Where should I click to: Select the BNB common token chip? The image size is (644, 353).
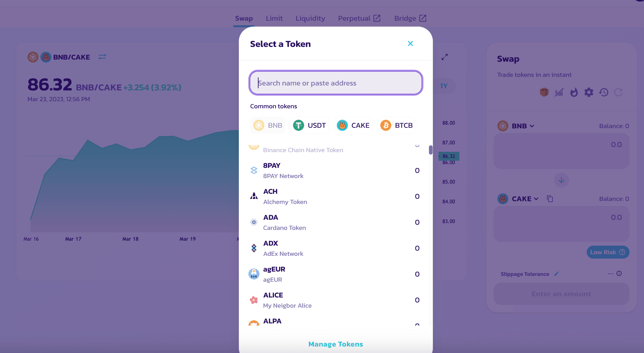[x=268, y=125]
